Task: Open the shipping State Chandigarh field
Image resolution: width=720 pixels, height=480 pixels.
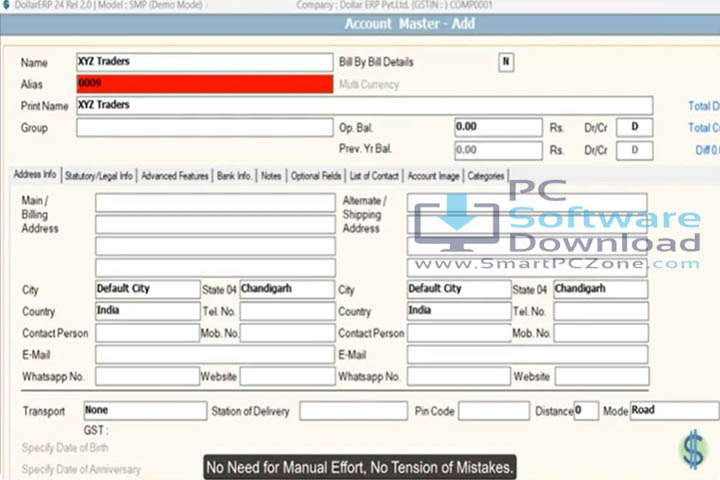Action: (601, 289)
